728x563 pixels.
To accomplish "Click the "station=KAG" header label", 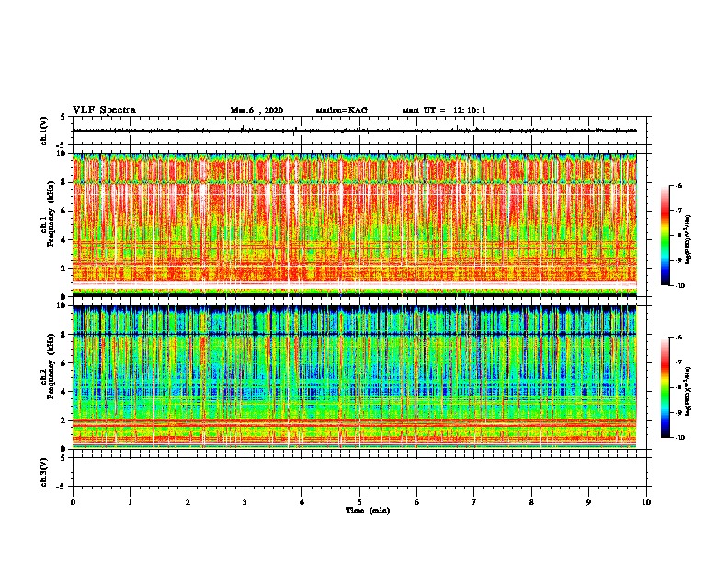I will (342, 110).
